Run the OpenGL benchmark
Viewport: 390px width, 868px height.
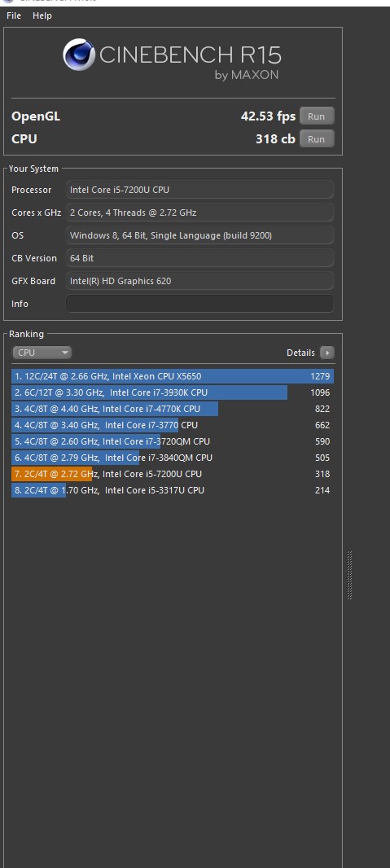point(317,116)
